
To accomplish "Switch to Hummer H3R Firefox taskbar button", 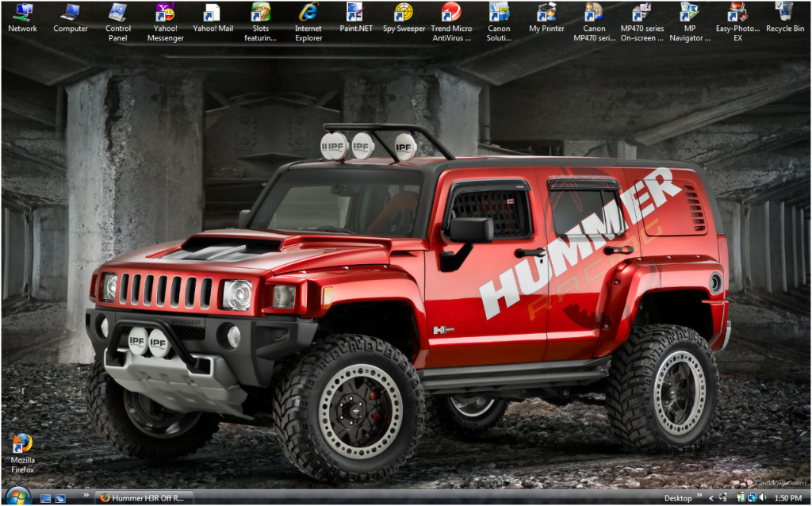I will [x=143, y=498].
